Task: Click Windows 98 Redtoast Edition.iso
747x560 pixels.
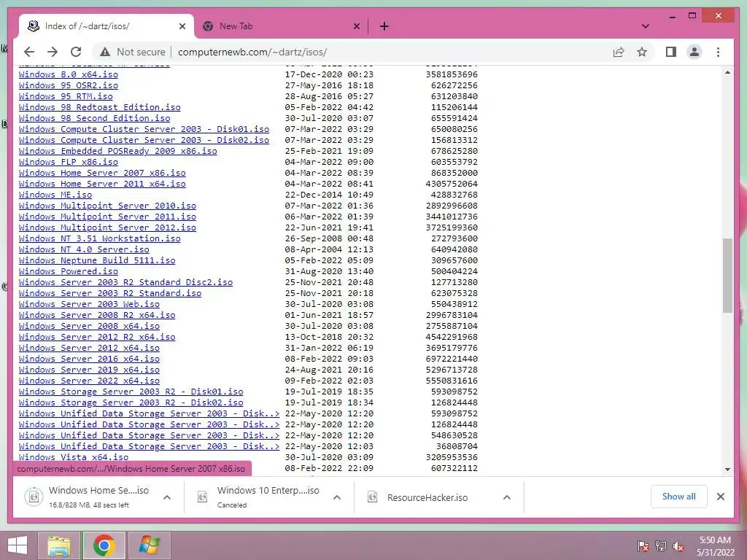Action: click(x=99, y=108)
